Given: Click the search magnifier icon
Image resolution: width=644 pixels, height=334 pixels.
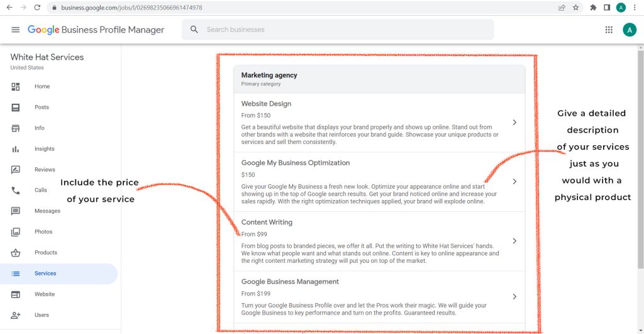Looking at the screenshot, I should (194, 30).
